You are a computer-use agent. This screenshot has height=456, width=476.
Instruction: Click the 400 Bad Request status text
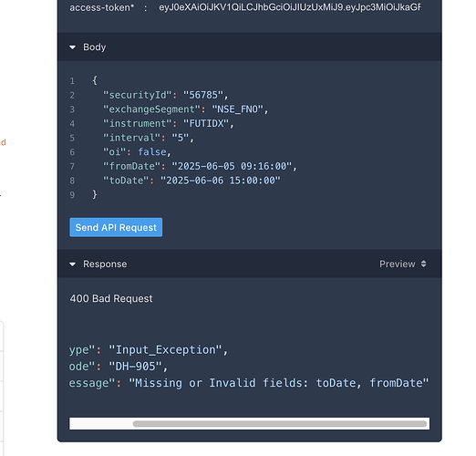[111, 298]
